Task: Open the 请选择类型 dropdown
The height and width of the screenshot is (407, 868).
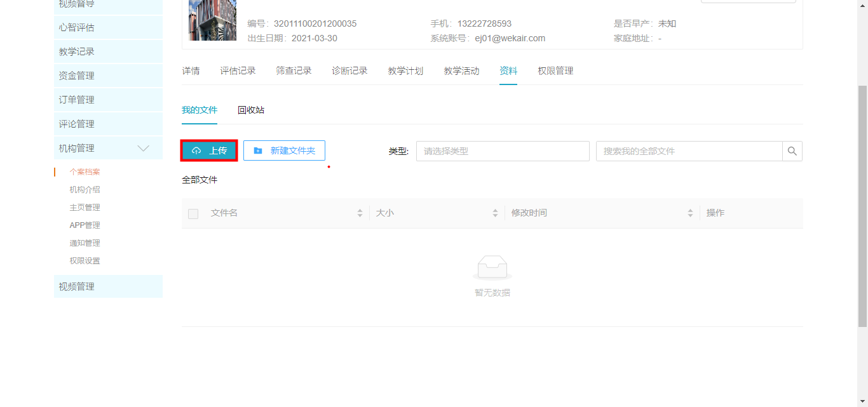Action: 503,151
